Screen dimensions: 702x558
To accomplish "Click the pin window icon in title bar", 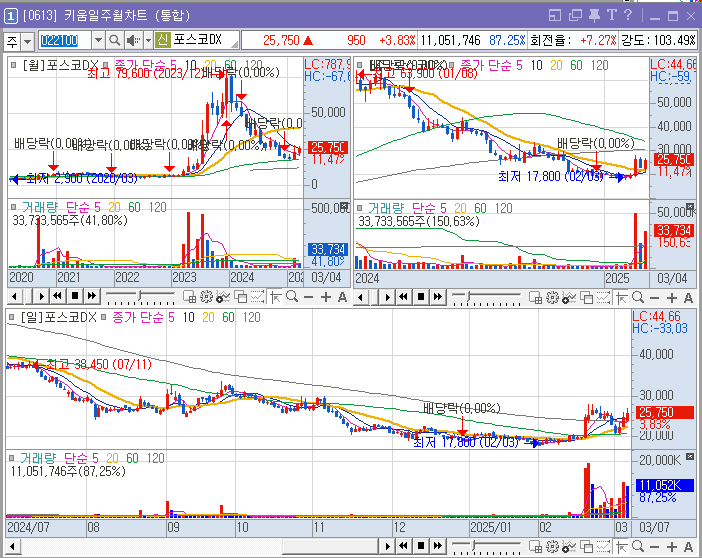I will pos(594,16).
